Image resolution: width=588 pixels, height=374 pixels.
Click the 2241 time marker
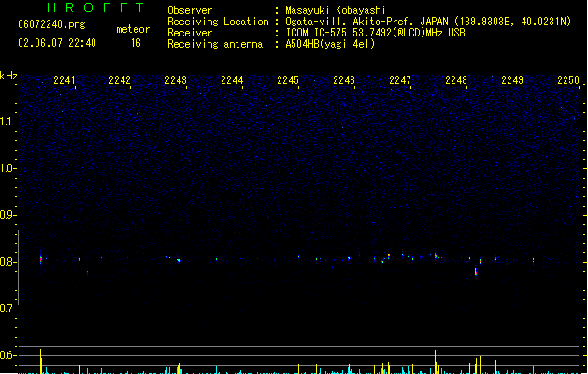click(x=65, y=80)
